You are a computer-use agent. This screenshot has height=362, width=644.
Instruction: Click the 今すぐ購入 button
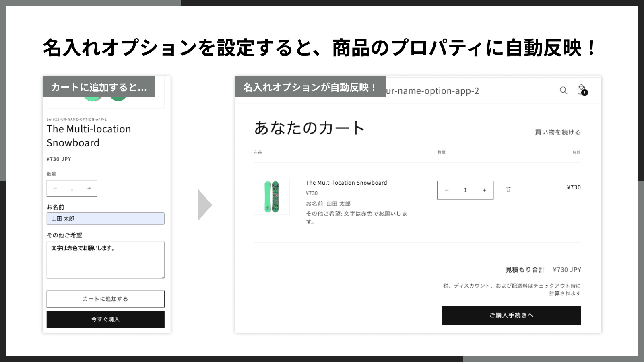pos(105,319)
